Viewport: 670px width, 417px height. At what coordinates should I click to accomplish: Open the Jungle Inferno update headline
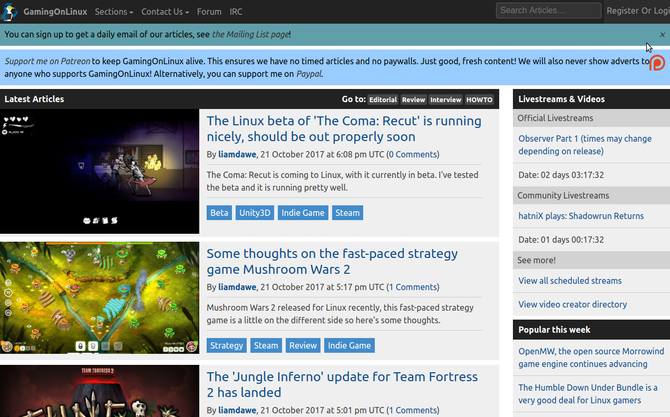342,385
